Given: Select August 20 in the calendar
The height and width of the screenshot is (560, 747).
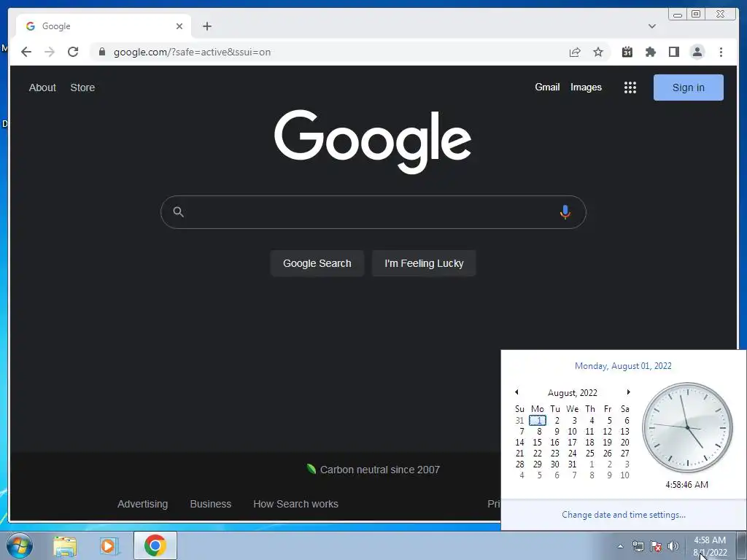Looking at the screenshot, I should 624,443.
